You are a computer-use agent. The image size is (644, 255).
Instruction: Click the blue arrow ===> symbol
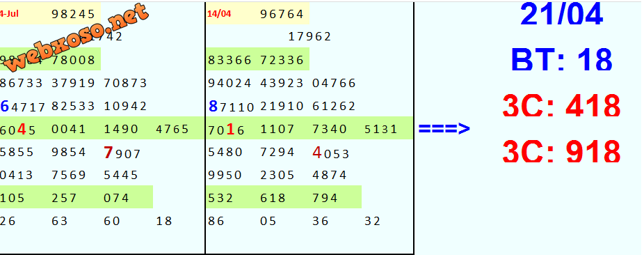[444, 129]
